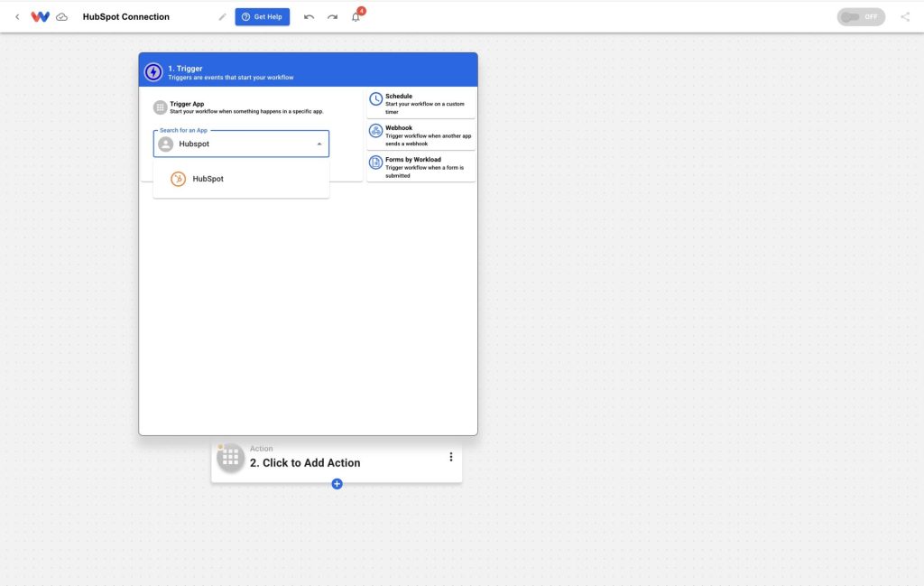Screen dimensions: 924x586
Task: Click the user avatar in search field
Action: [166, 144]
